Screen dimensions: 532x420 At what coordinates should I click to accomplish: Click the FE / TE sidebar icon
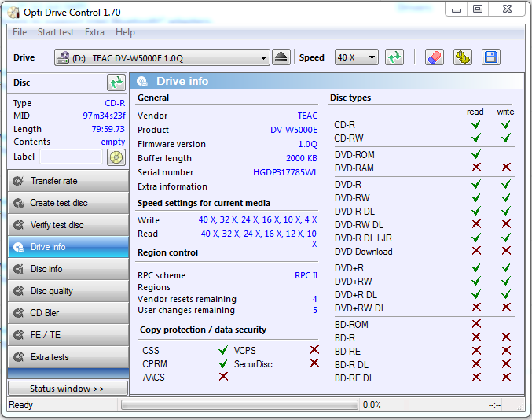(x=18, y=335)
